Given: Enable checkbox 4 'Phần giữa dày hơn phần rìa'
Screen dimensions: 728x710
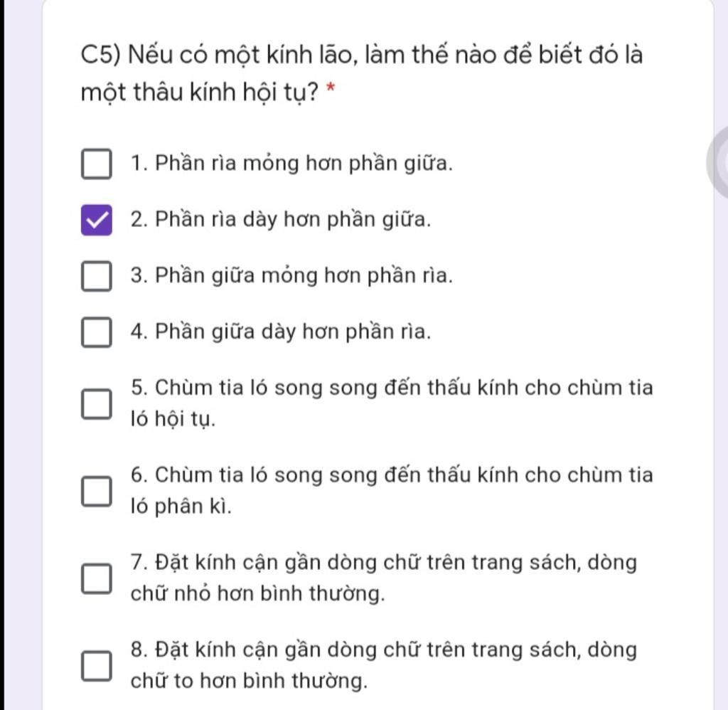Looking at the screenshot, I should coord(97,332).
